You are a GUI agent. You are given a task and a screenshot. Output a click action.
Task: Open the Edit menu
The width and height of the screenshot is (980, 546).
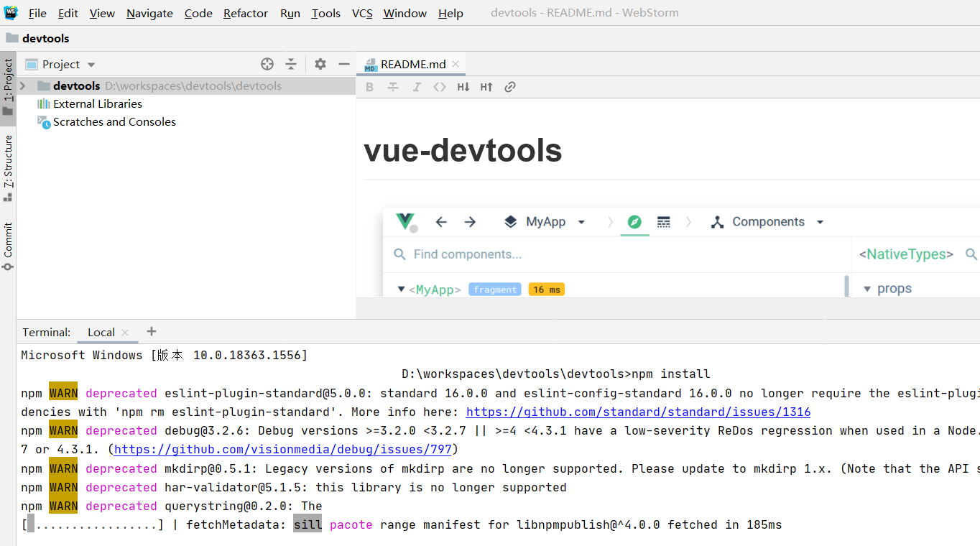(x=68, y=13)
